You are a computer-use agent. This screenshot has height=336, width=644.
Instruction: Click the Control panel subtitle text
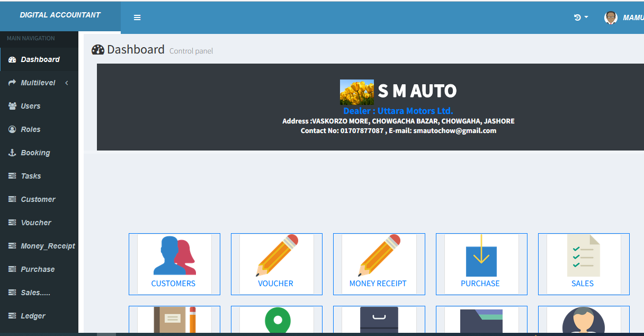191,51
